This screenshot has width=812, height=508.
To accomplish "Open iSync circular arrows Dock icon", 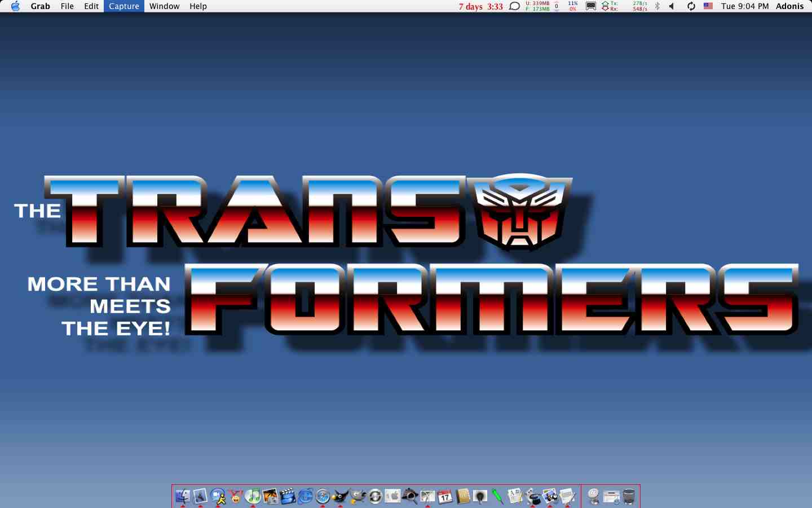I will coord(375,496).
